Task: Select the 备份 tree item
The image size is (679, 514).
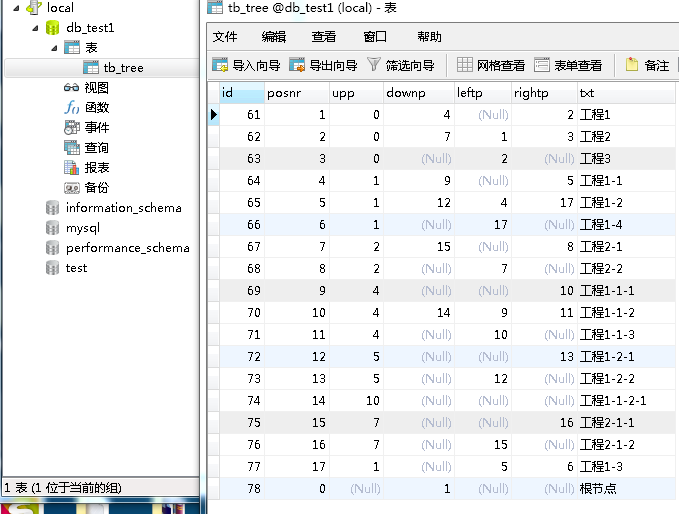Action: tap(87, 188)
